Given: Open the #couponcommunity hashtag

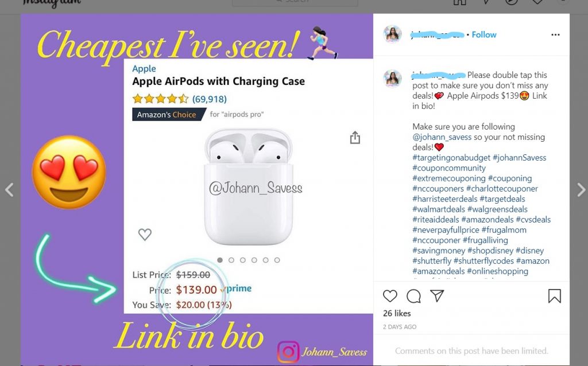Looking at the screenshot, I should 449,168.
